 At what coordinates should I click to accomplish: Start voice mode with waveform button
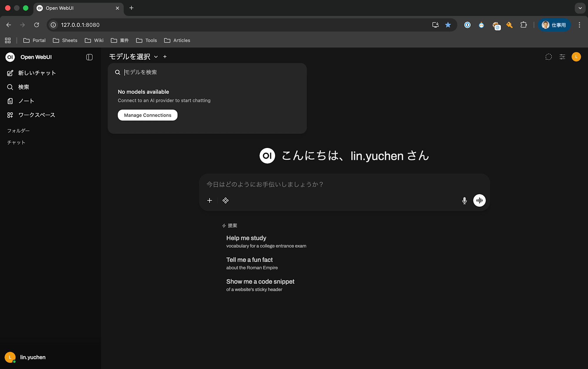tap(479, 201)
